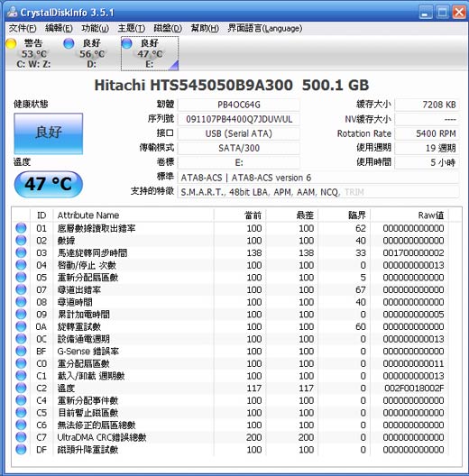Click status orb of attribute 01 row

(21, 228)
